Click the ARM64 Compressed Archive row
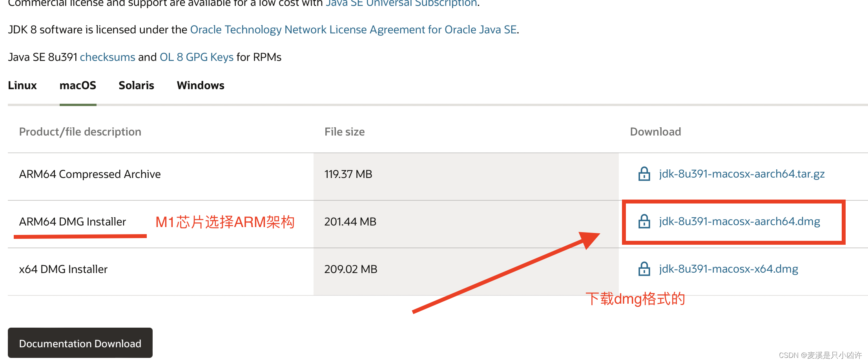 [89, 174]
